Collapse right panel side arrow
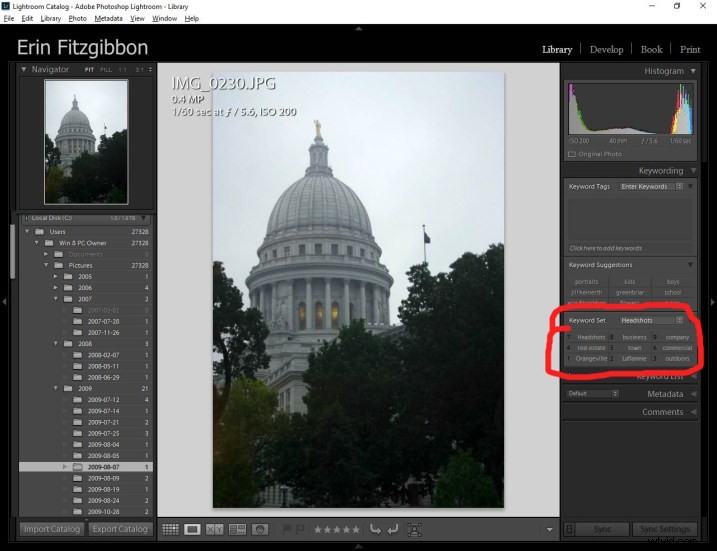717x551 pixels. [712, 302]
